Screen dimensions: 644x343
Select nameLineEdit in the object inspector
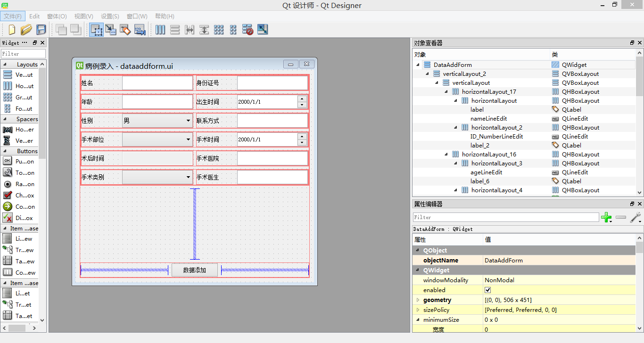point(488,119)
